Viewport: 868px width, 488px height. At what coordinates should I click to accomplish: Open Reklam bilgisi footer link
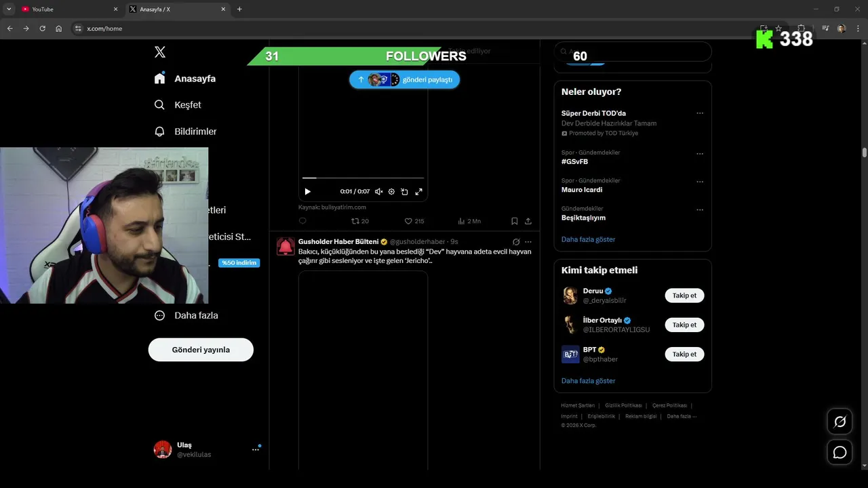(641, 416)
